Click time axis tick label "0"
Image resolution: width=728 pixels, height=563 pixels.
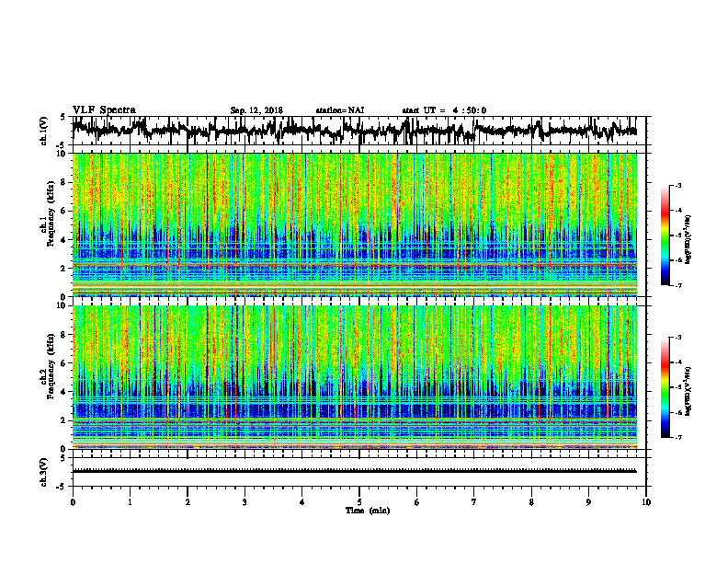tap(73, 502)
